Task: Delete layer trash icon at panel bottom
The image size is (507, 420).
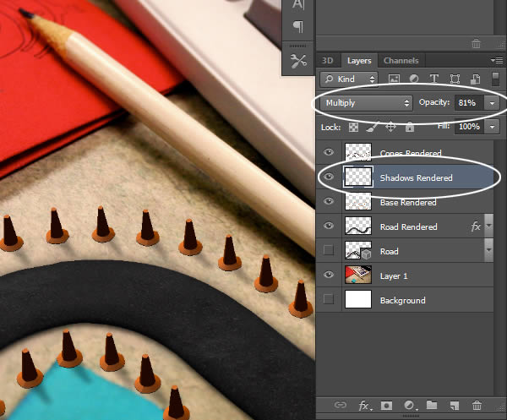Action: tap(477, 405)
